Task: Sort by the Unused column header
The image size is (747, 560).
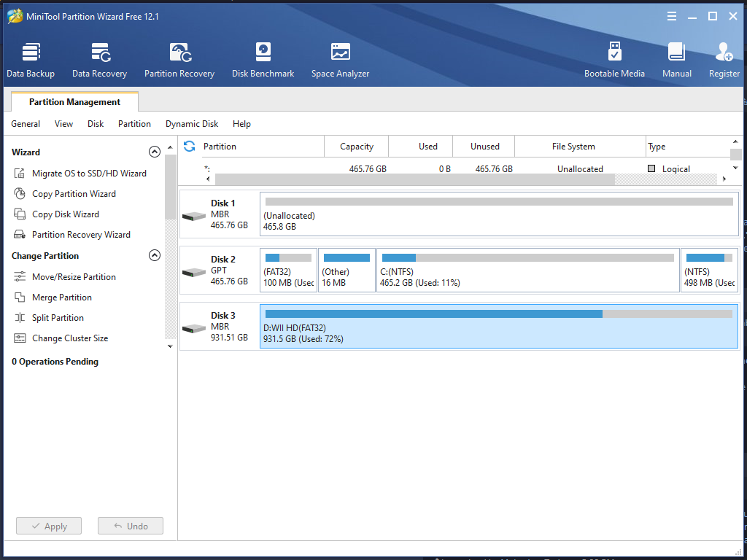Action: 484,146
